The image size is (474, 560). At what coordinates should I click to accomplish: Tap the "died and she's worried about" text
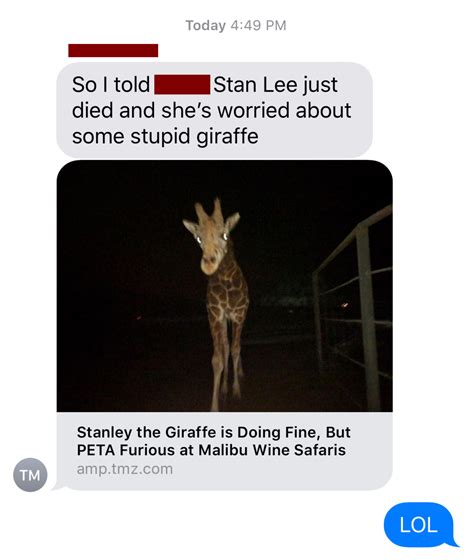(x=211, y=110)
